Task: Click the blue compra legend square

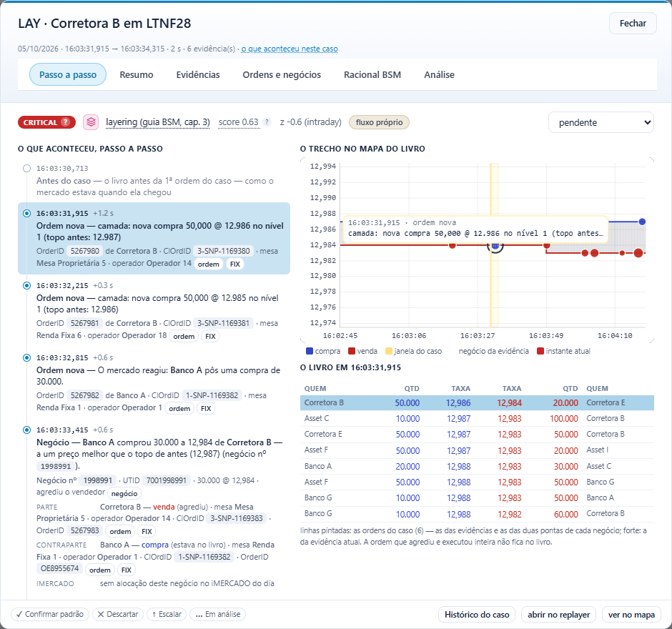Action: coord(310,351)
